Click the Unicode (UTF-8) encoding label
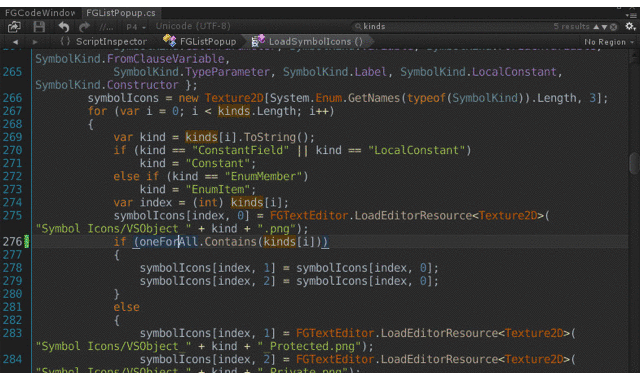 (193, 26)
